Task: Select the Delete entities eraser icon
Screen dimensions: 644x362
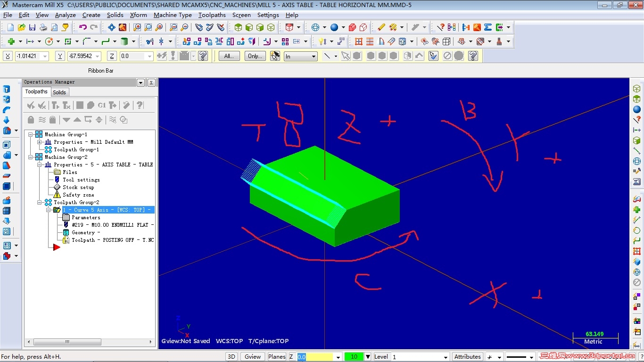Action: tap(382, 27)
